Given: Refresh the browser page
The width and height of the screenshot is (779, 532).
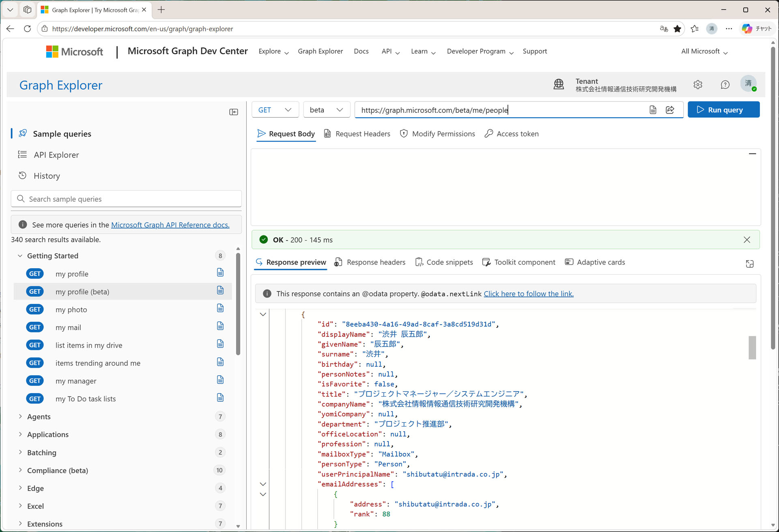Looking at the screenshot, I should tap(27, 29).
